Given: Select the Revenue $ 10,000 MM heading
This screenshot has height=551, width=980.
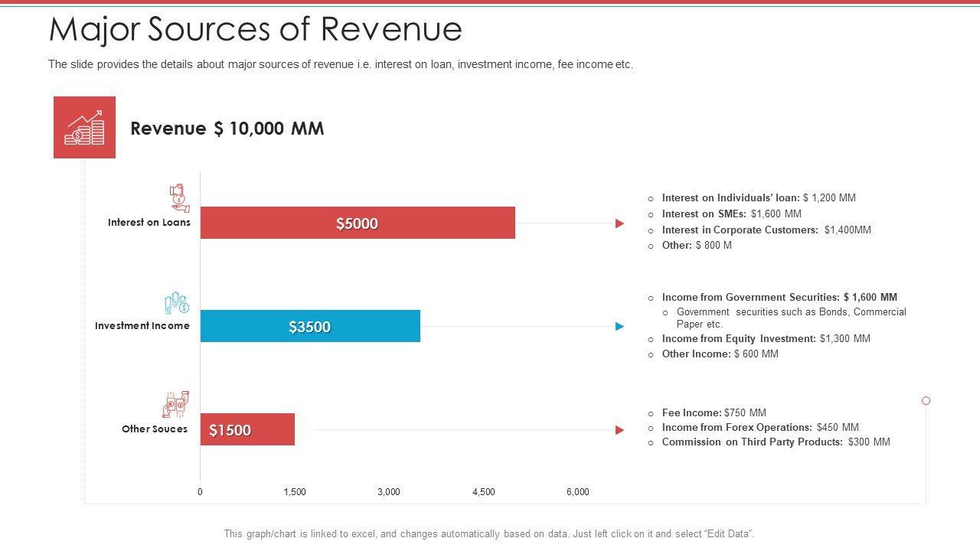Looking at the screenshot, I should point(227,129).
